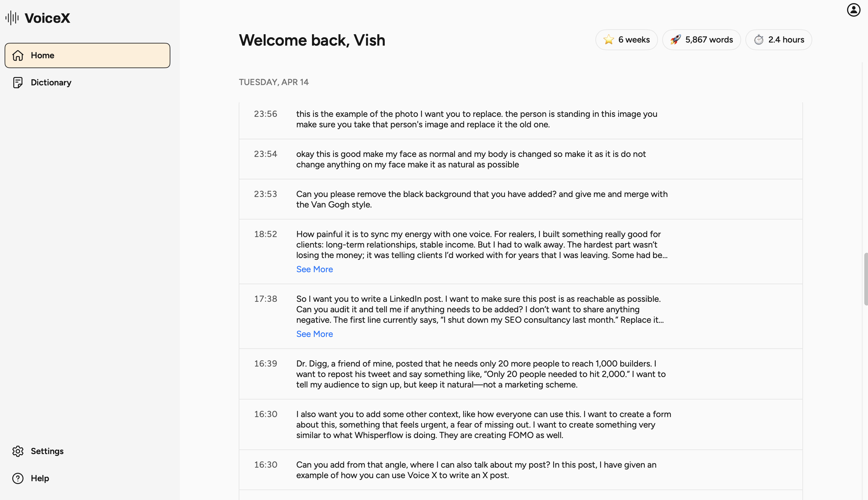868x500 pixels.
Task: Click the VoiceX waveform logo icon
Action: click(12, 18)
